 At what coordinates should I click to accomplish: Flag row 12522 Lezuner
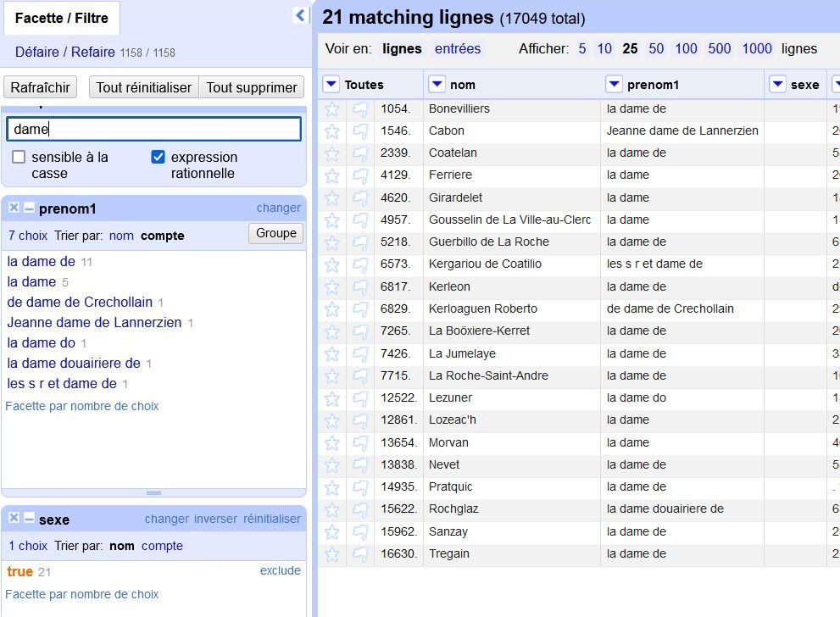pos(360,398)
